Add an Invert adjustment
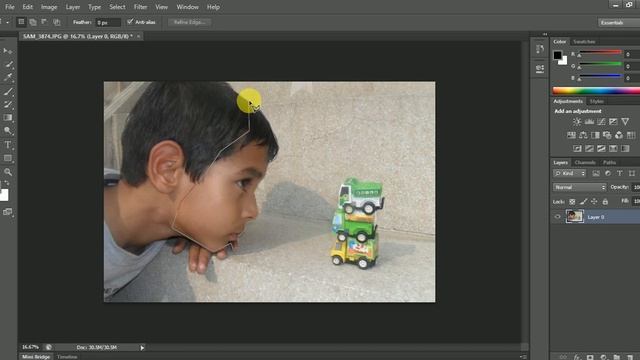The height and width of the screenshot is (360, 640). tap(577, 149)
